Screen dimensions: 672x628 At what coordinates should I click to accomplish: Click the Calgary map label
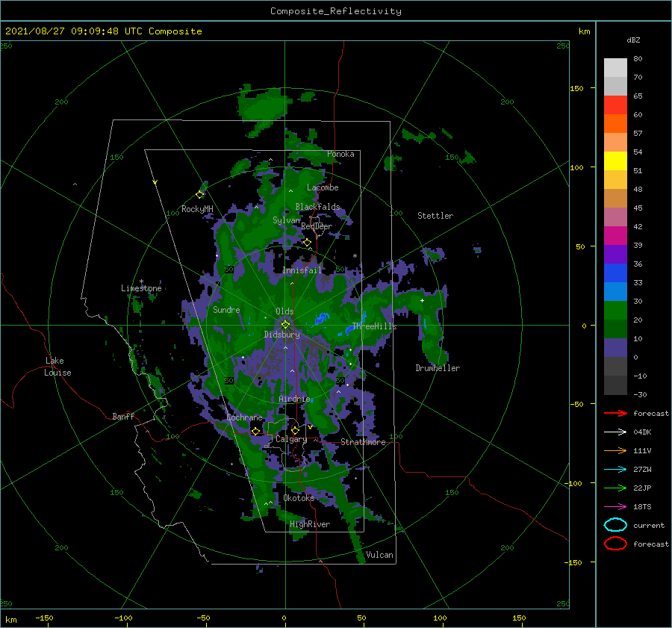pyautogui.click(x=291, y=439)
